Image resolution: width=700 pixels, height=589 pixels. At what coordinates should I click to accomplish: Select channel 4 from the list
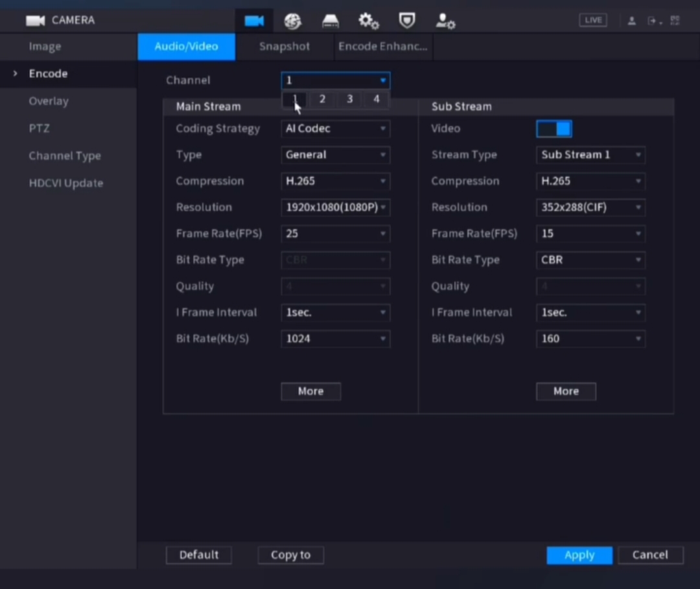pyautogui.click(x=377, y=99)
